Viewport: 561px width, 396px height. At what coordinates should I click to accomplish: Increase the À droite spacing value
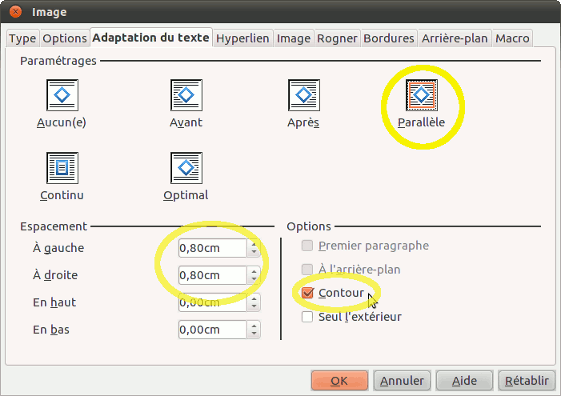[254, 271]
